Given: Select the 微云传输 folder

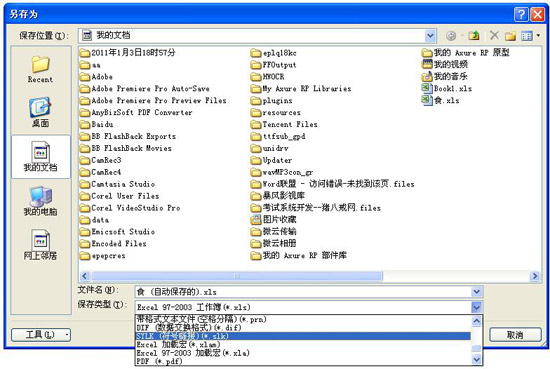Looking at the screenshot, I should (x=274, y=231).
